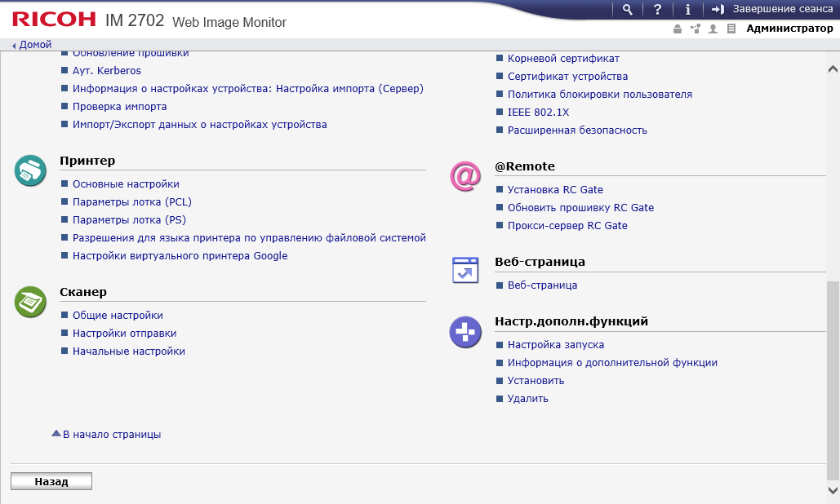Image resolution: width=840 pixels, height=504 pixels.
Task: Open Настройка запуска link
Action: click(555, 345)
